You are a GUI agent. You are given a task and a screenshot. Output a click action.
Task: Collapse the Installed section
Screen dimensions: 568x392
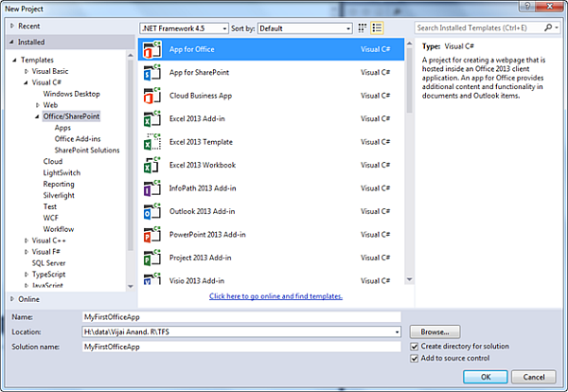point(11,42)
